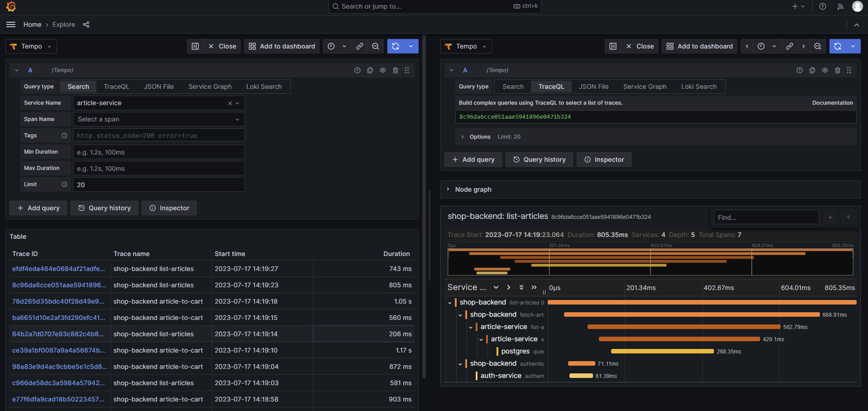Open the user profile avatar
Viewport: 868px width, 411px height.
tap(857, 6)
